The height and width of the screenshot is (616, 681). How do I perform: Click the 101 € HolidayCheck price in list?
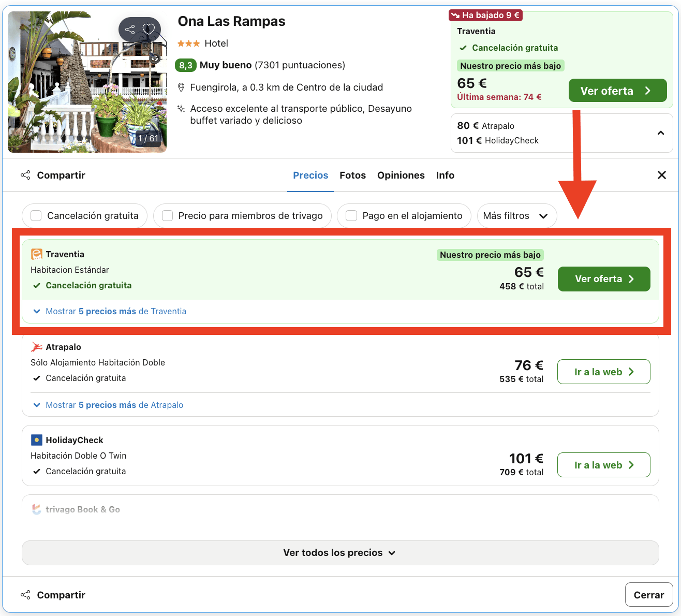click(526, 459)
